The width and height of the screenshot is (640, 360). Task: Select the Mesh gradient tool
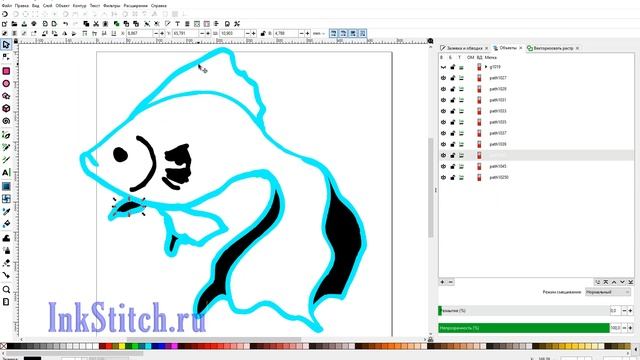coord(6,199)
